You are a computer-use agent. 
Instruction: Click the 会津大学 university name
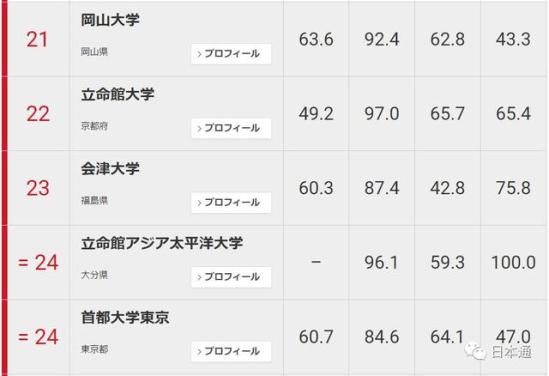110,169
